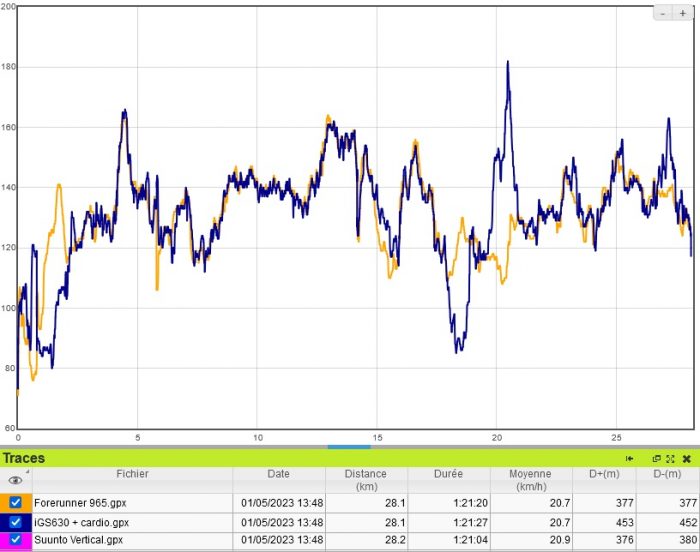This screenshot has width=700, height=552.
Task: Sort traces by the Durée column
Action: 448,474
